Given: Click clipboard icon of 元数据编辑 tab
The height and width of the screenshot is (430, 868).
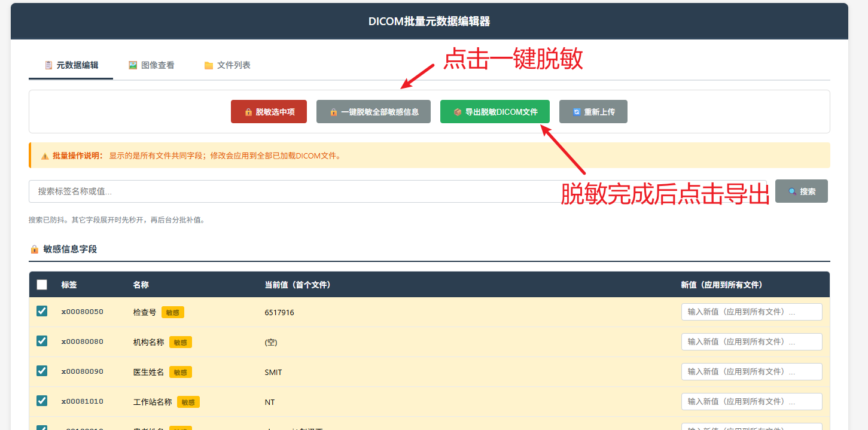Looking at the screenshot, I should 48,65.
